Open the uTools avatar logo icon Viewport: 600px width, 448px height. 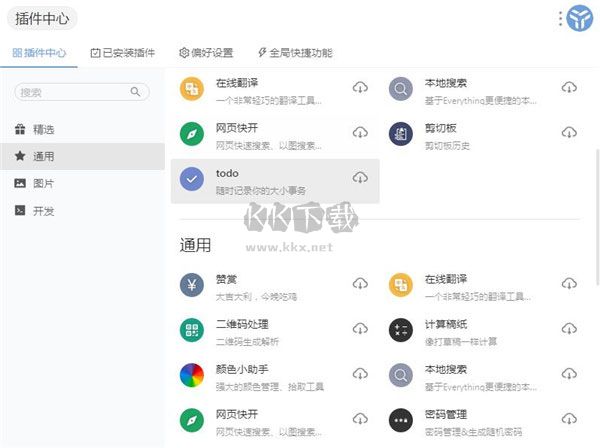(579, 18)
